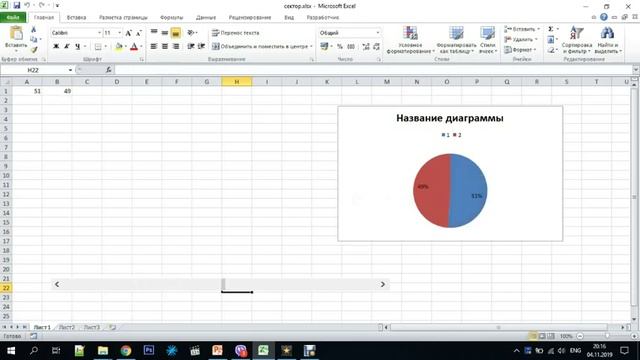Screen dimensions: 640x360
Task: Select cell A1 containing 51
Action: pos(27,91)
